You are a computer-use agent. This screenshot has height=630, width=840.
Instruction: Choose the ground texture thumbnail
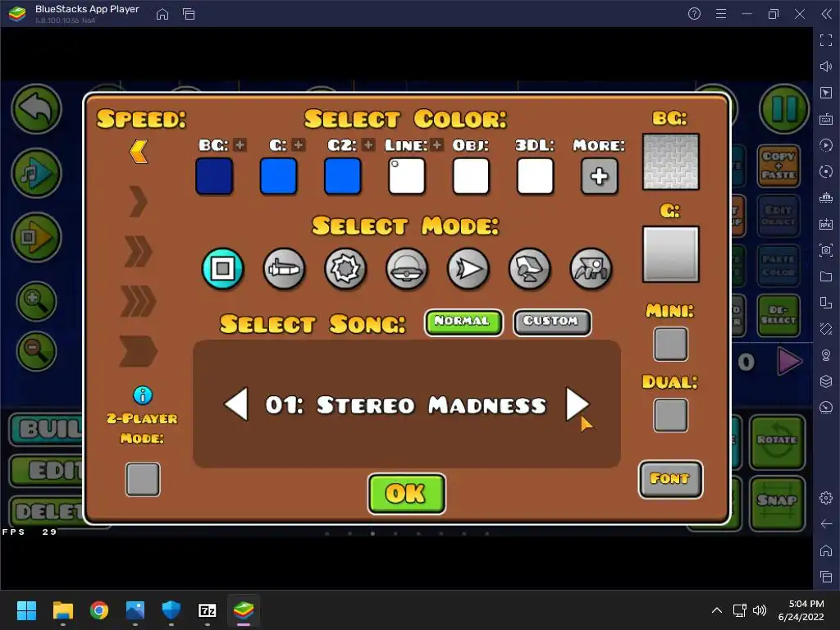pyautogui.click(x=670, y=254)
